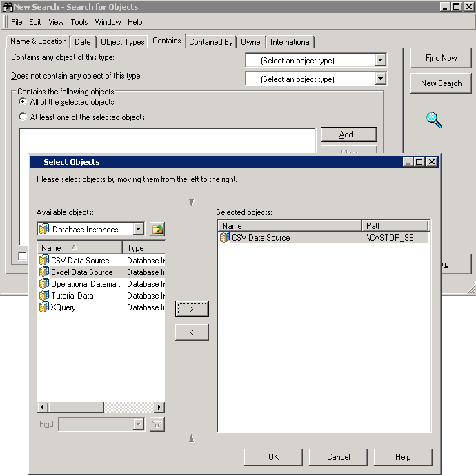The width and height of the screenshot is (476, 475).
Task: Click the CSV Data Source icon in Selected objects
Action: [224, 238]
